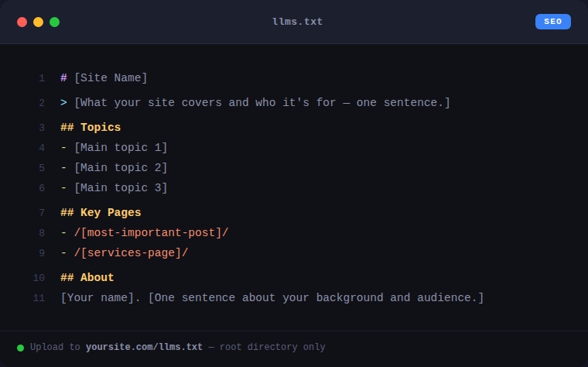
Task: Click line number 11 in the gutter
Action: click(39, 298)
